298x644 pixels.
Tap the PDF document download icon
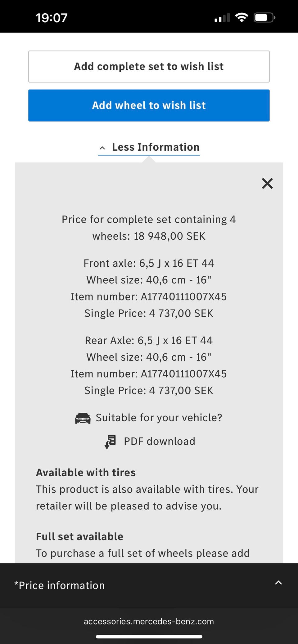110,442
